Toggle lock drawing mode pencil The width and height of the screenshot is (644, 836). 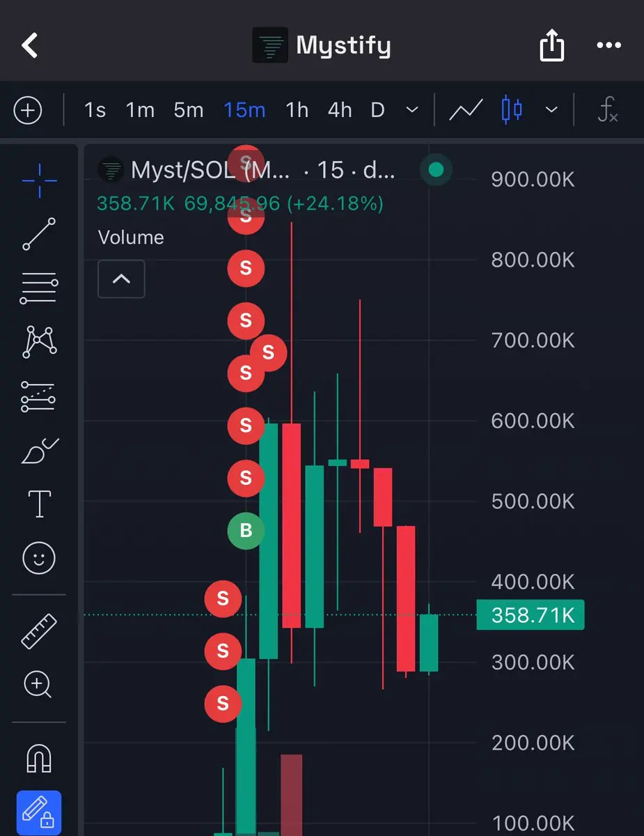(x=39, y=813)
